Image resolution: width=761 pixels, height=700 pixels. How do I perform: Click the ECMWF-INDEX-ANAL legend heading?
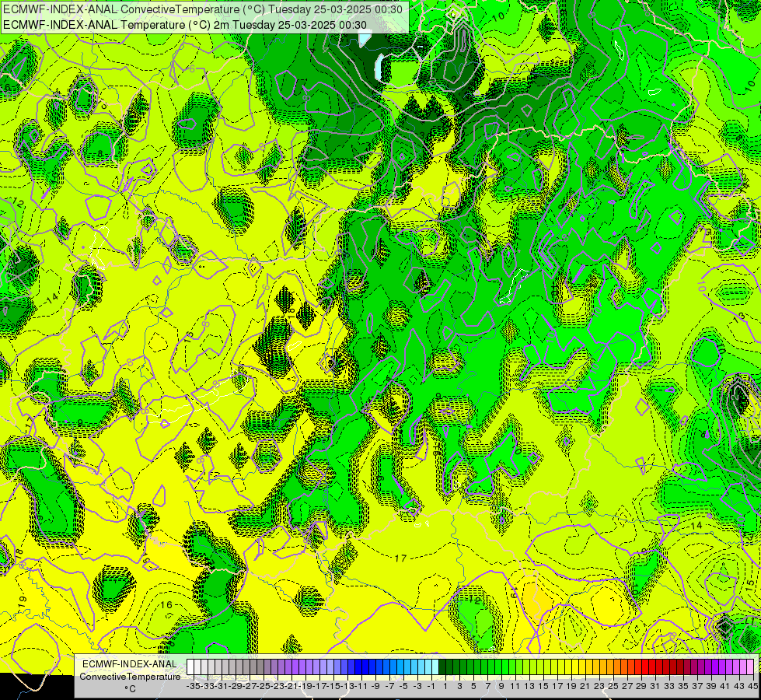tap(130, 664)
